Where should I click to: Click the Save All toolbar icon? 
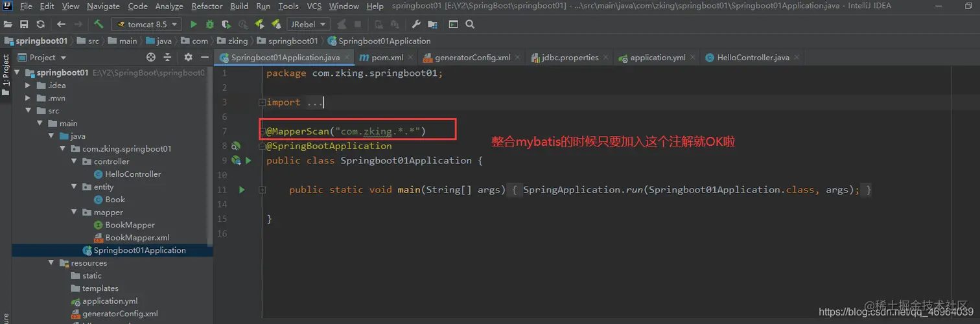[x=24, y=24]
